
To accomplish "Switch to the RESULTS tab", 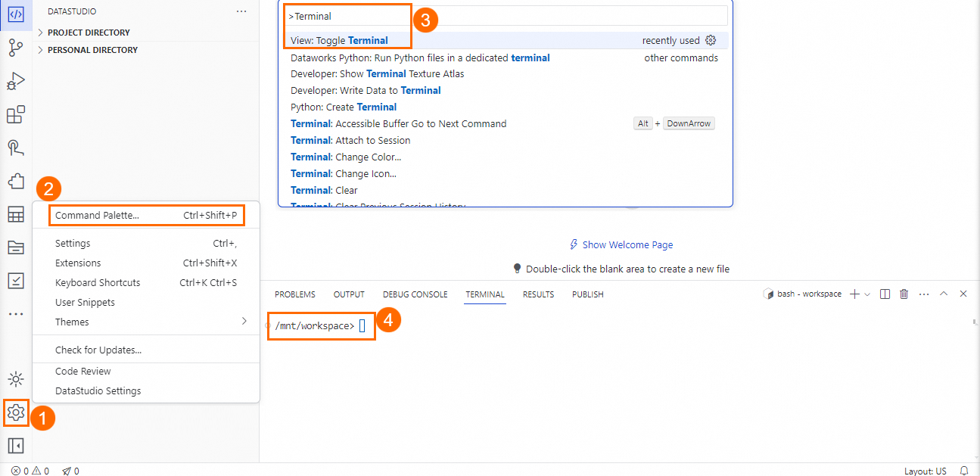I will (538, 294).
